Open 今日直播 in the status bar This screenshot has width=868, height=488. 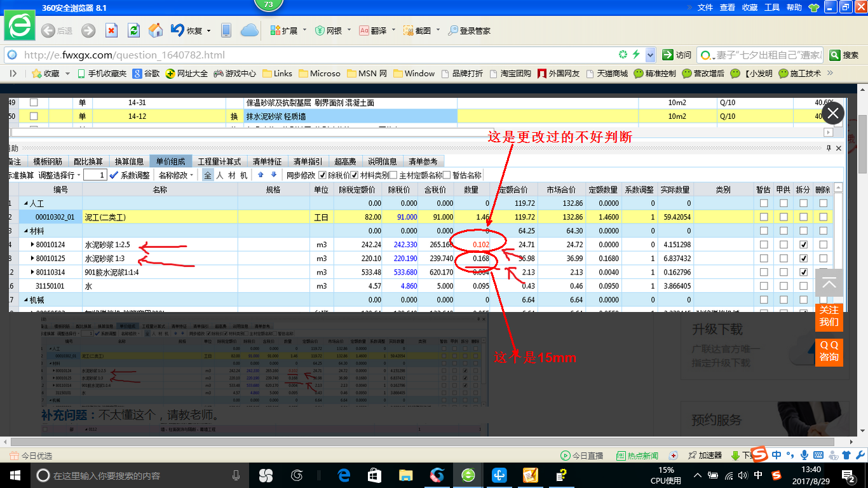(x=581, y=456)
